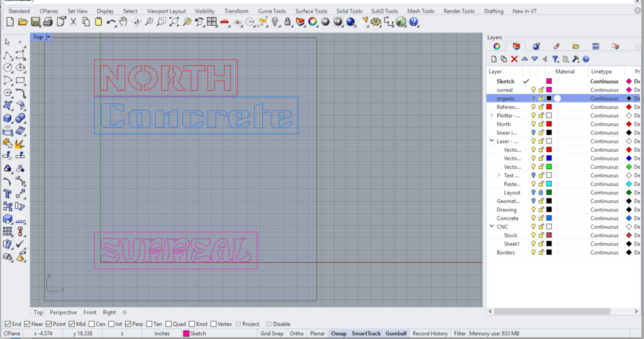
Task: Click the Grasshopper icon
Action: click(x=401, y=22)
